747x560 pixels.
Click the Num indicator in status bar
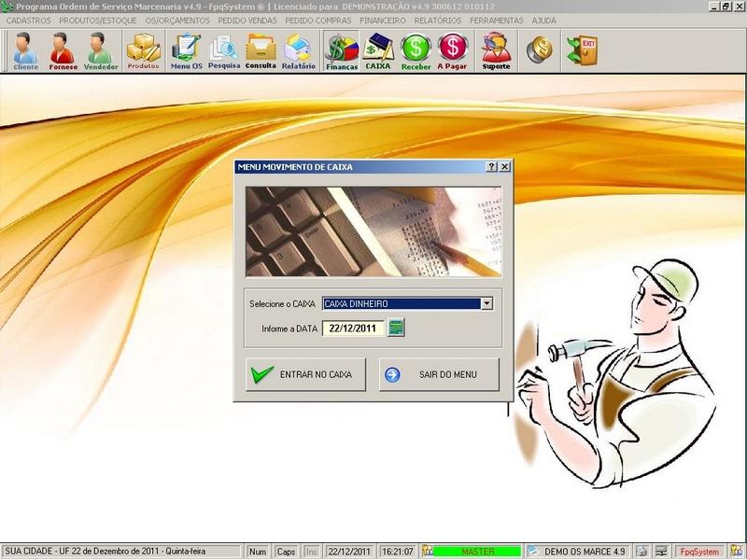tap(258, 552)
